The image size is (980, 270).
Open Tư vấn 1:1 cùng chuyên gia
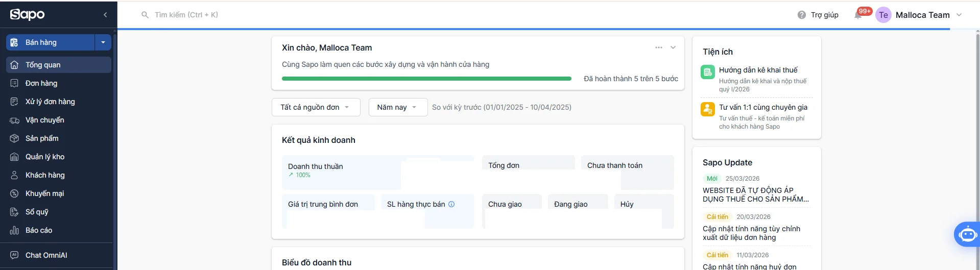click(763, 107)
